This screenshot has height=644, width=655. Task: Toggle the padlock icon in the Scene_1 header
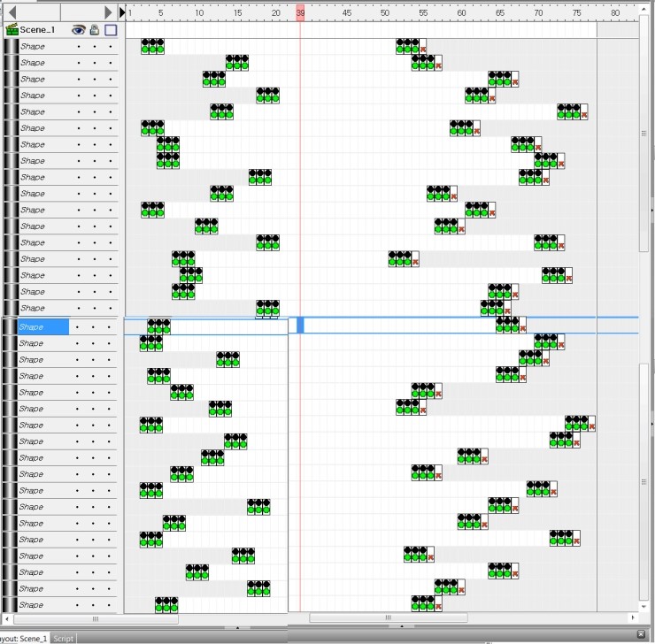tap(95, 29)
